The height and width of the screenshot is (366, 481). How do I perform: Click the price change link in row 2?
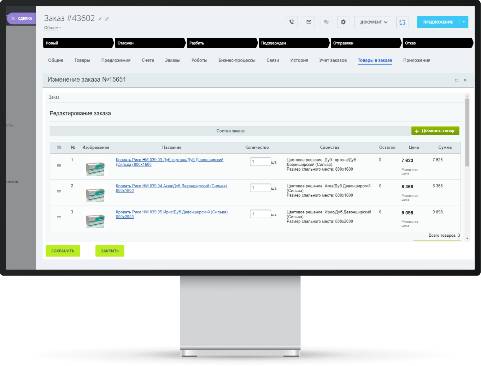click(409, 197)
